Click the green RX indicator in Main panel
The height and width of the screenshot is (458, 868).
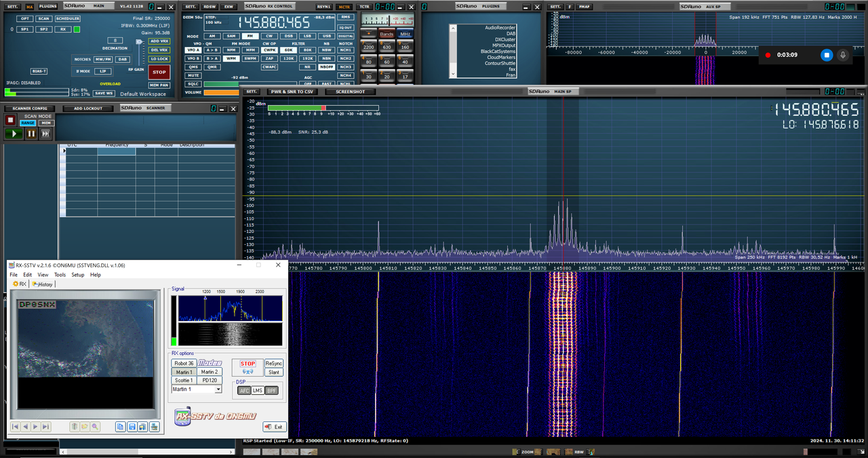[x=77, y=29]
